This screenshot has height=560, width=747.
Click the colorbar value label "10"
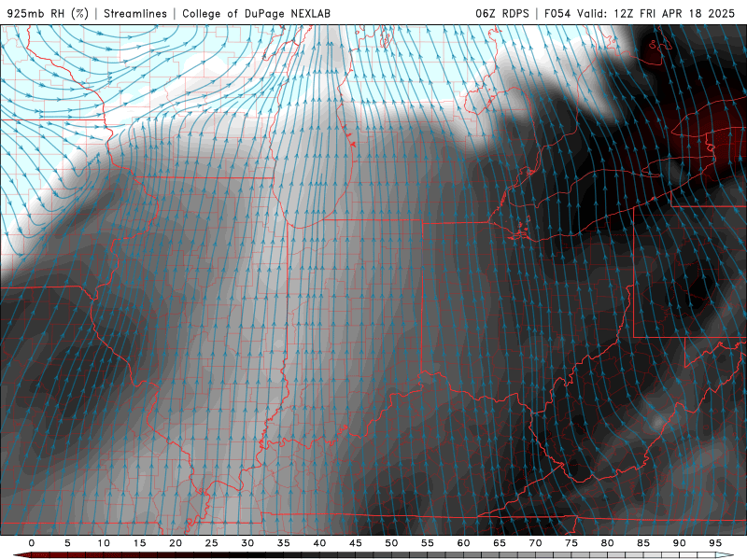tap(104, 543)
